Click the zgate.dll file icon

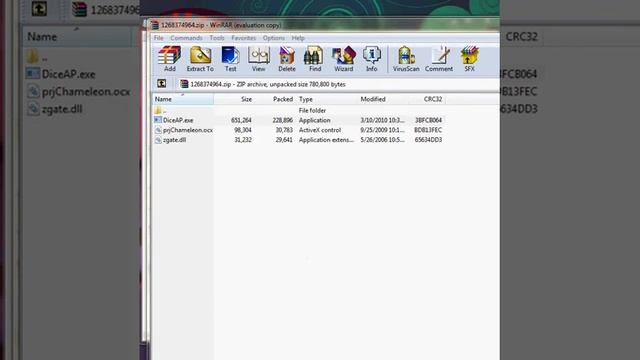158,140
